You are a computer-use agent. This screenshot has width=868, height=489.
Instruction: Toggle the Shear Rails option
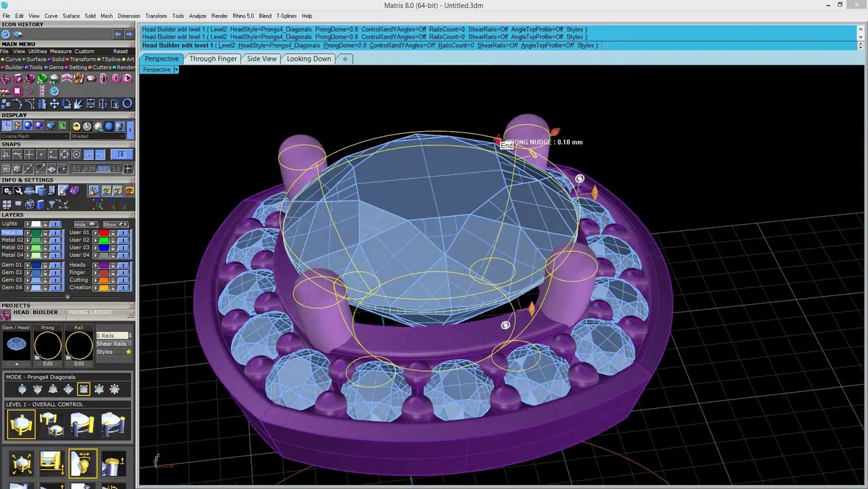(x=113, y=344)
